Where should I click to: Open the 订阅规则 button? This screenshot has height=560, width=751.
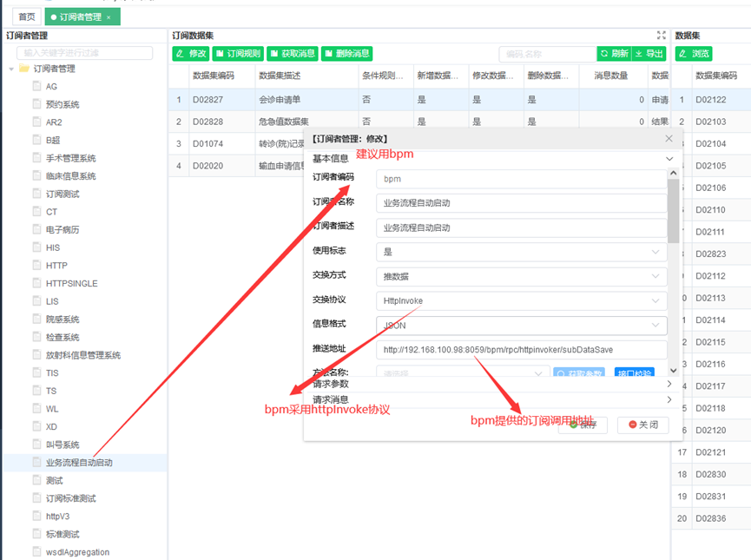[x=238, y=54]
